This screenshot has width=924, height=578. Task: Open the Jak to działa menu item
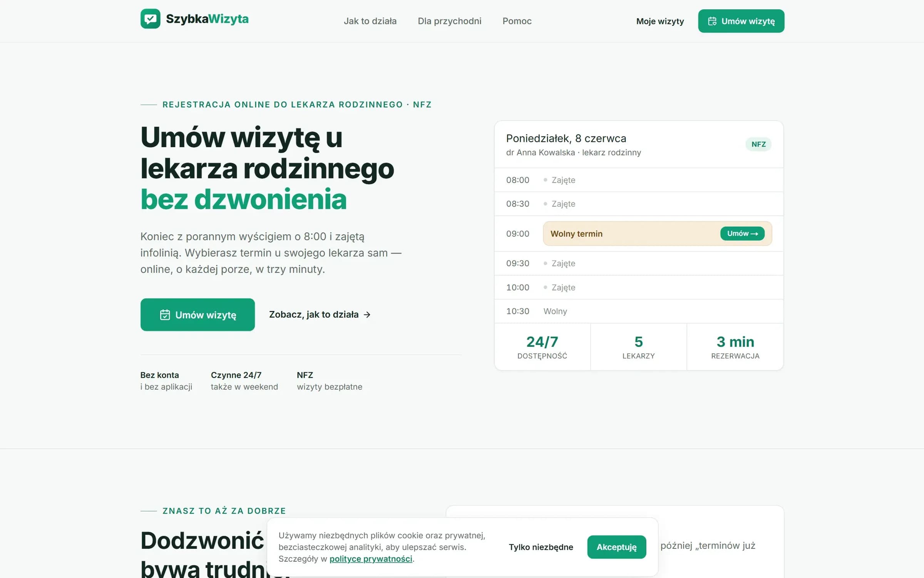pyautogui.click(x=370, y=21)
